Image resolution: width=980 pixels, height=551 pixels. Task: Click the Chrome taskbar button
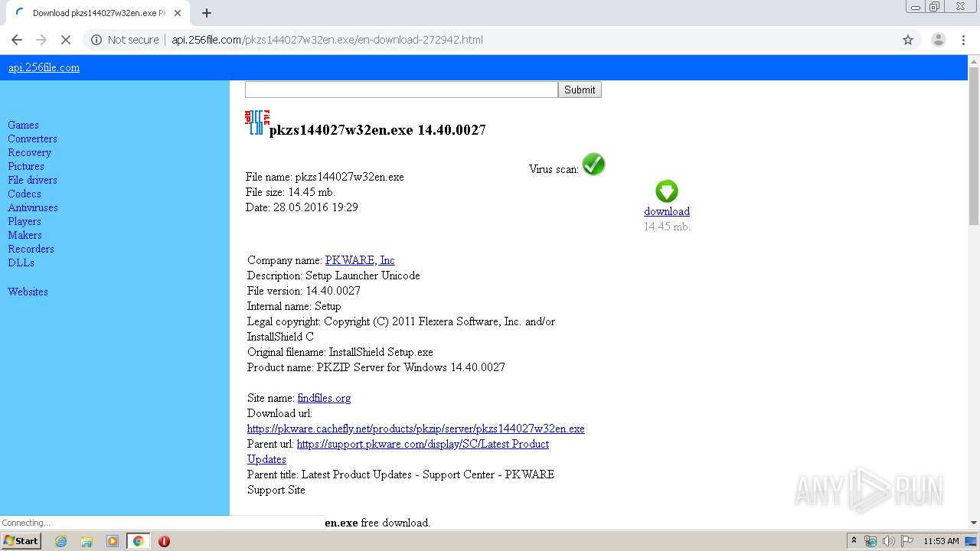click(138, 541)
